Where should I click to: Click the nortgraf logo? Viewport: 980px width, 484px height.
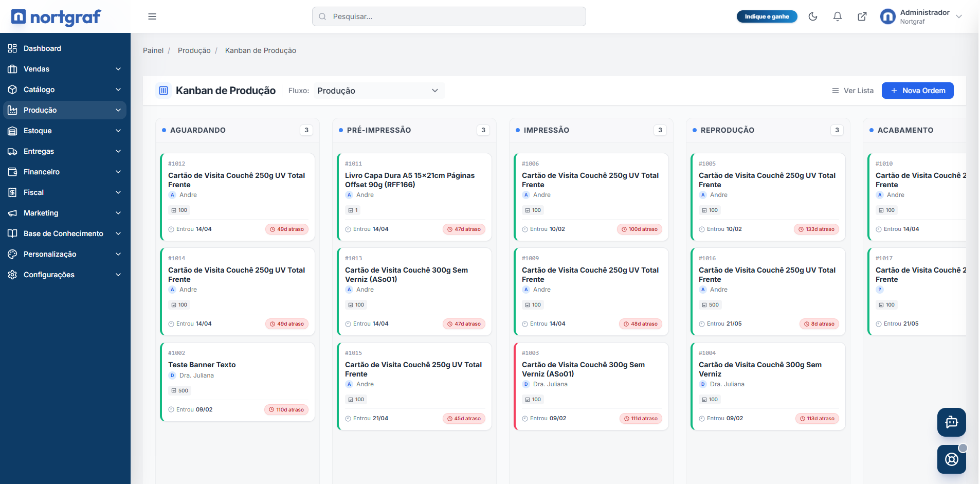pyautogui.click(x=56, y=17)
